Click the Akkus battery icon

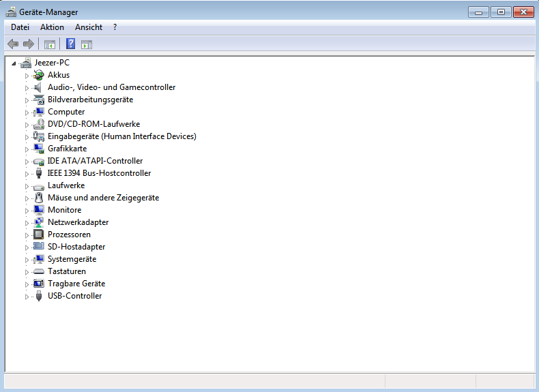click(39, 75)
